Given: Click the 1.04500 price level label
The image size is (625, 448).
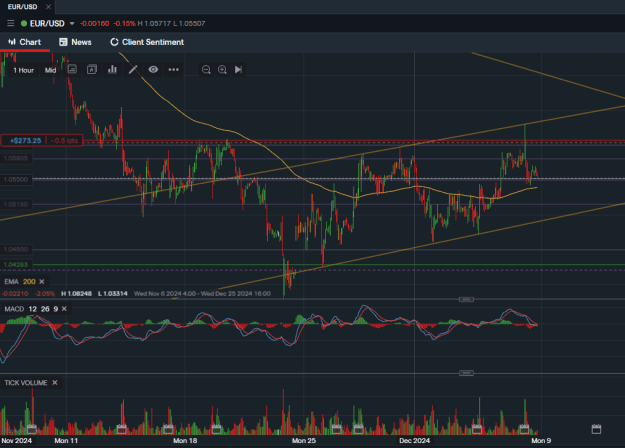Looking at the screenshot, I should [x=16, y=250].
